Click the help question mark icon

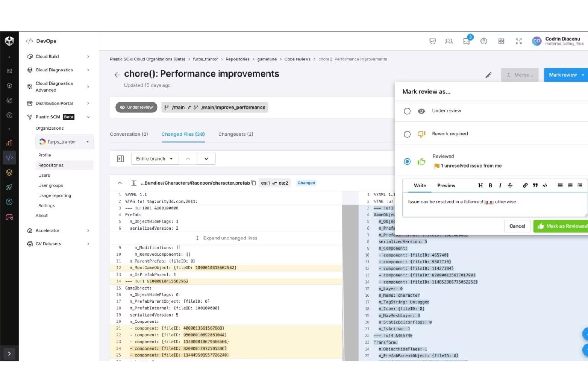(x=484, y=41)
